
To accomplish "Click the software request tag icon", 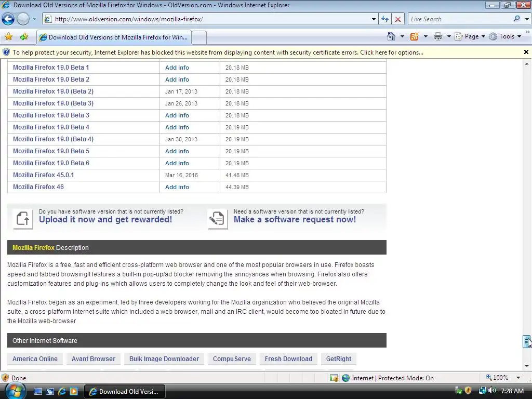I will [218, 219].
